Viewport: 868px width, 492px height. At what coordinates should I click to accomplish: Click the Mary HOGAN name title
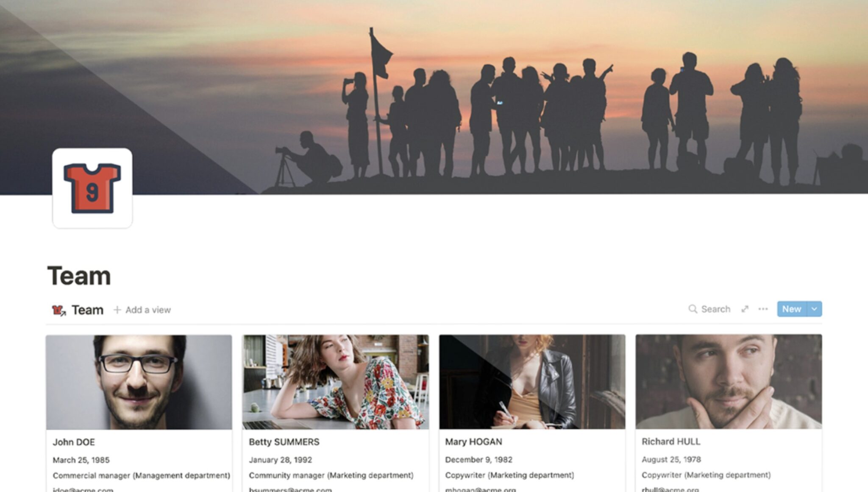(x=473, y=442)
